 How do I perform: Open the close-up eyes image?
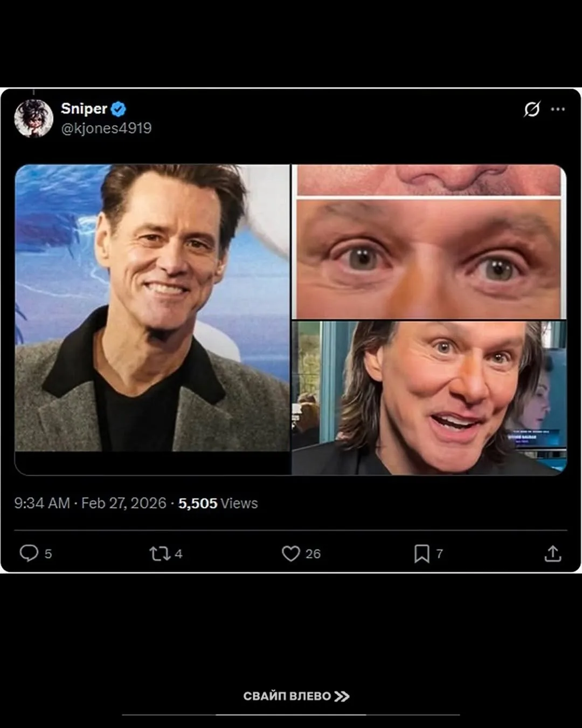click(x=429, y=259)
